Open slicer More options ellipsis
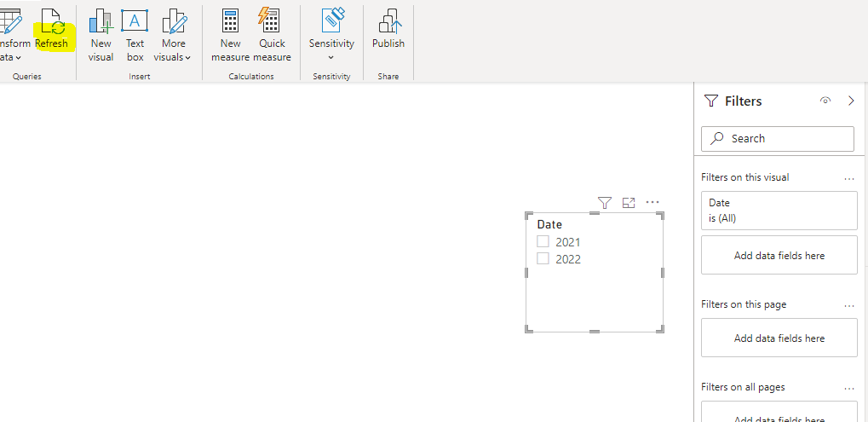 pos(652,202)
